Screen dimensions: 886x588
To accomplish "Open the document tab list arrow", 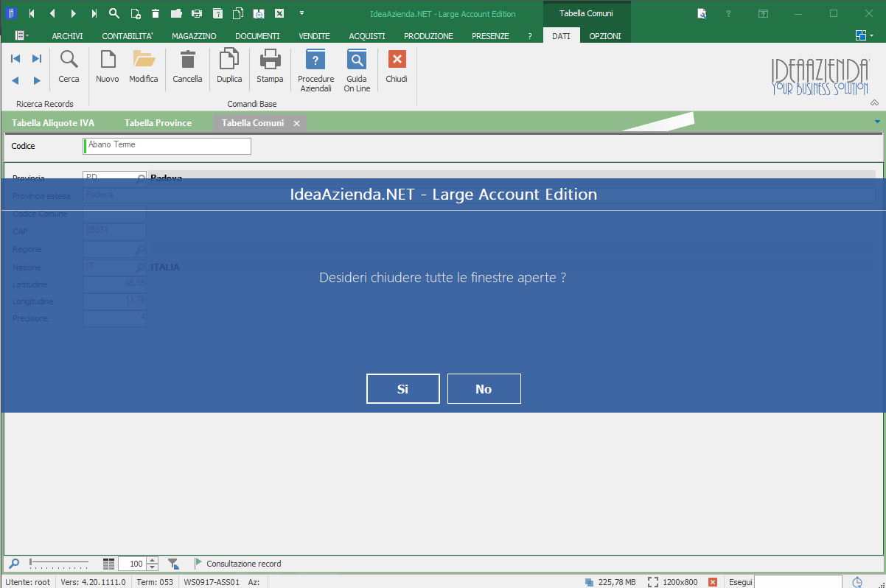I will pyautogui.click(x=877, y=122).
